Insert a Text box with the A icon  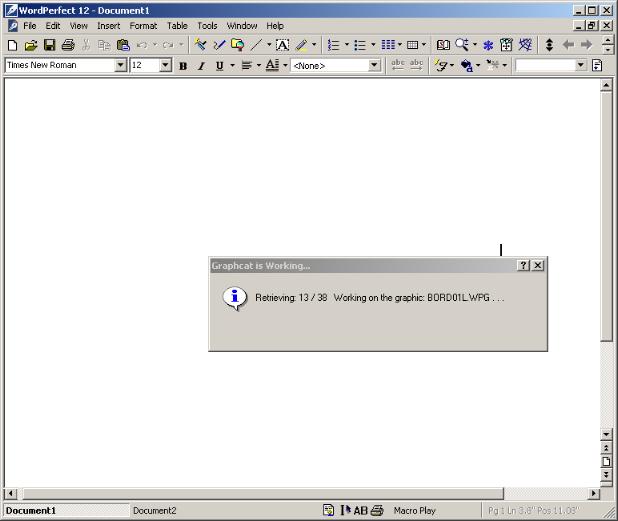click(x=282, y=45)
